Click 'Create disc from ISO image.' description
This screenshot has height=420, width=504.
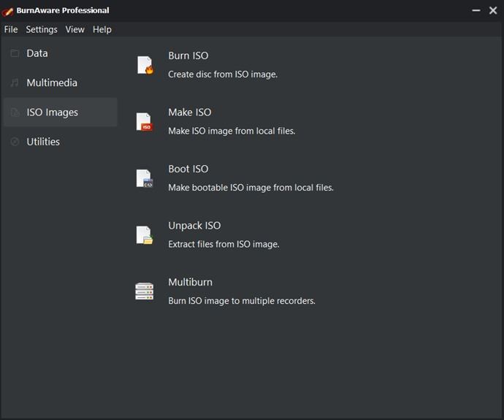[223, 75]
